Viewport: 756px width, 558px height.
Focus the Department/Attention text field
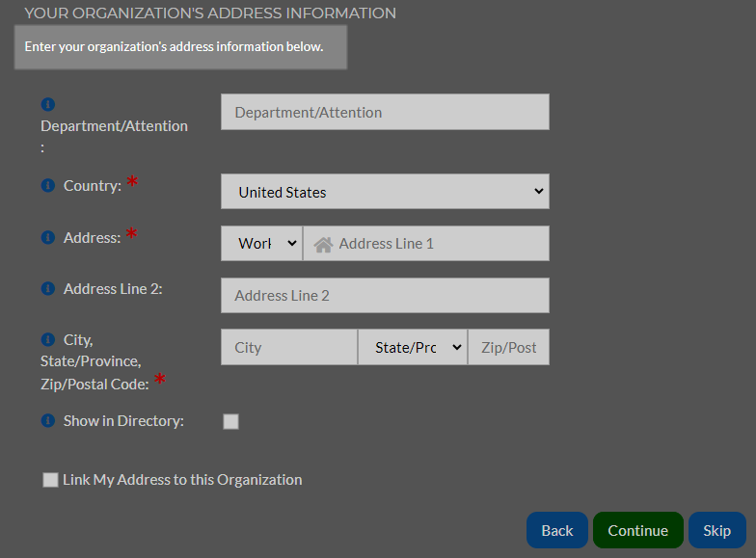(x=385, y=112)
